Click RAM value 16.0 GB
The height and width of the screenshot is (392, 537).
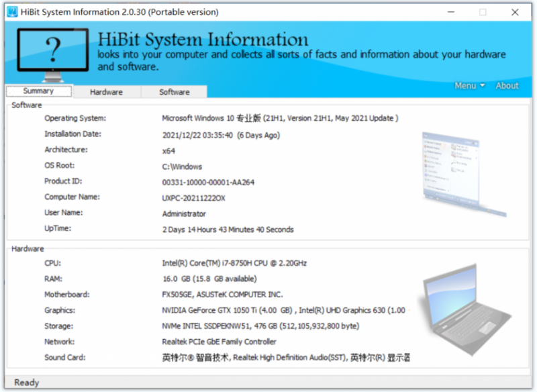click(x=209, y=279)
